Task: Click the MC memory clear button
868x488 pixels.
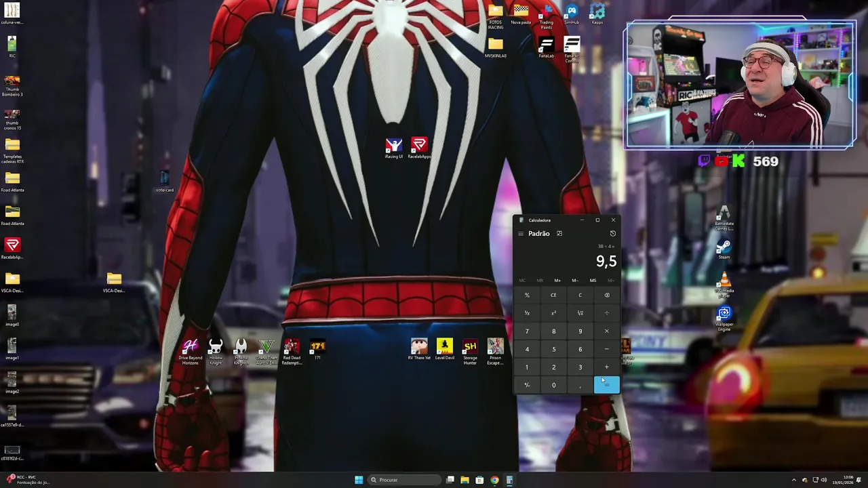Action: (x=522, y=281)
